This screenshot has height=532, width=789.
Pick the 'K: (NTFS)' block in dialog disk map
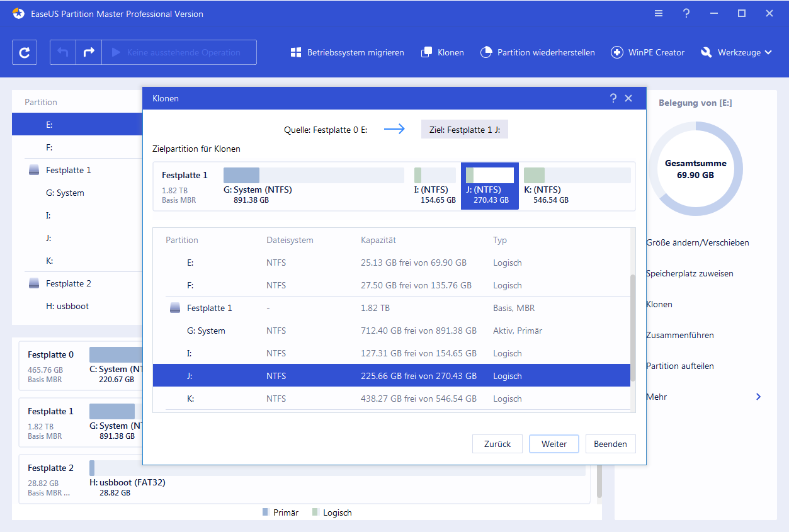click(577, 186)
